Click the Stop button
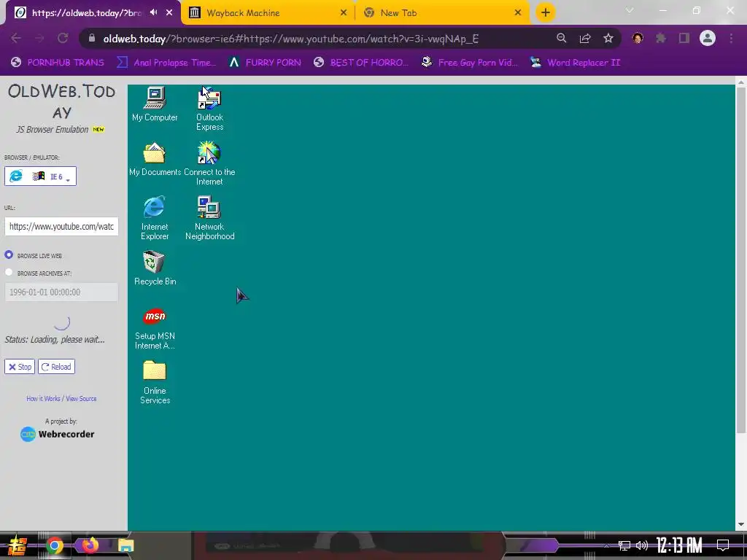747x560 pixels. click(20, 367)
